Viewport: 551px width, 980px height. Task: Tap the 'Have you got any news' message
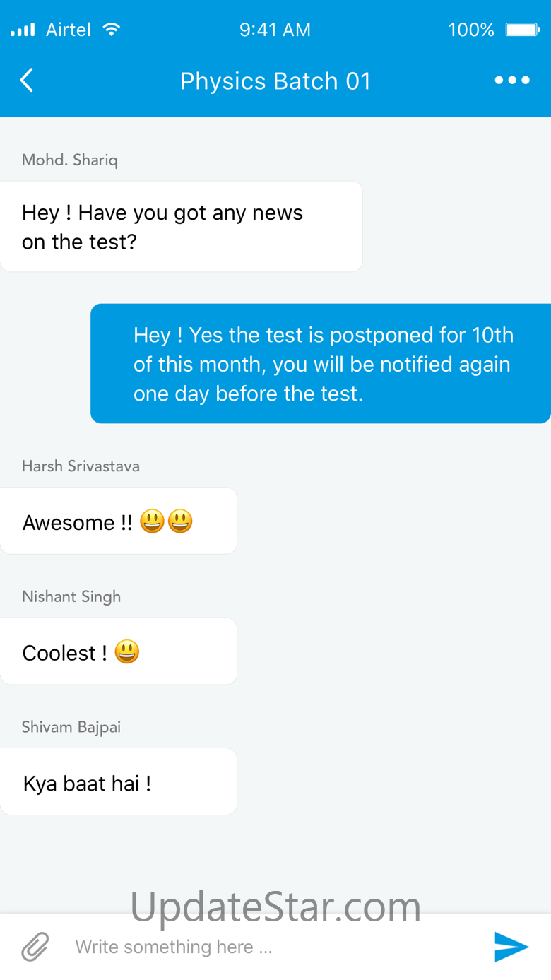point(181,227)
